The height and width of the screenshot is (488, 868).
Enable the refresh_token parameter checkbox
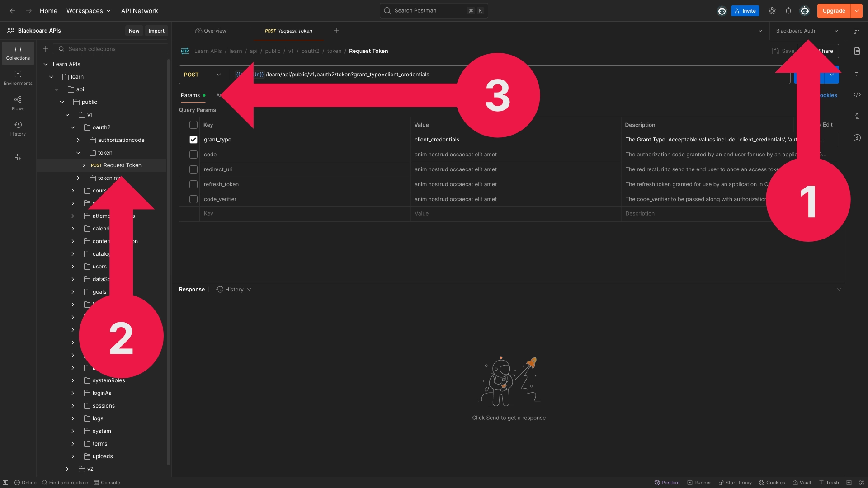pyautogui.click(x=193, y=184)
